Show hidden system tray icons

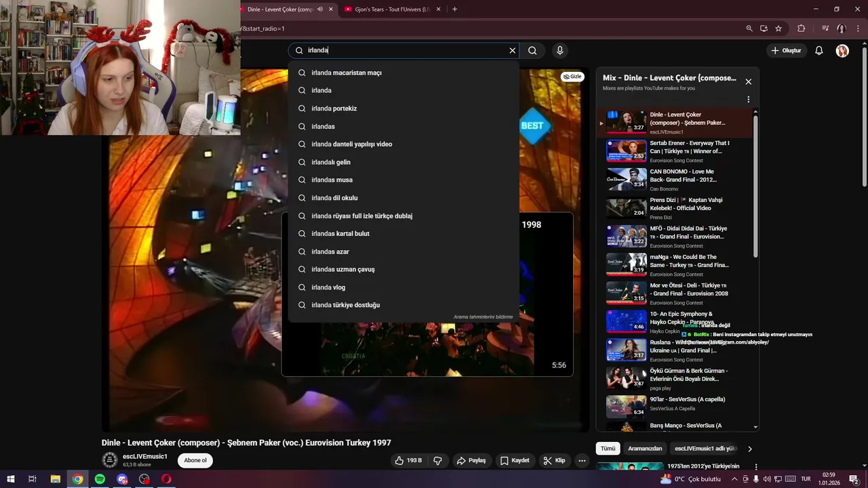tap(734, 479)
